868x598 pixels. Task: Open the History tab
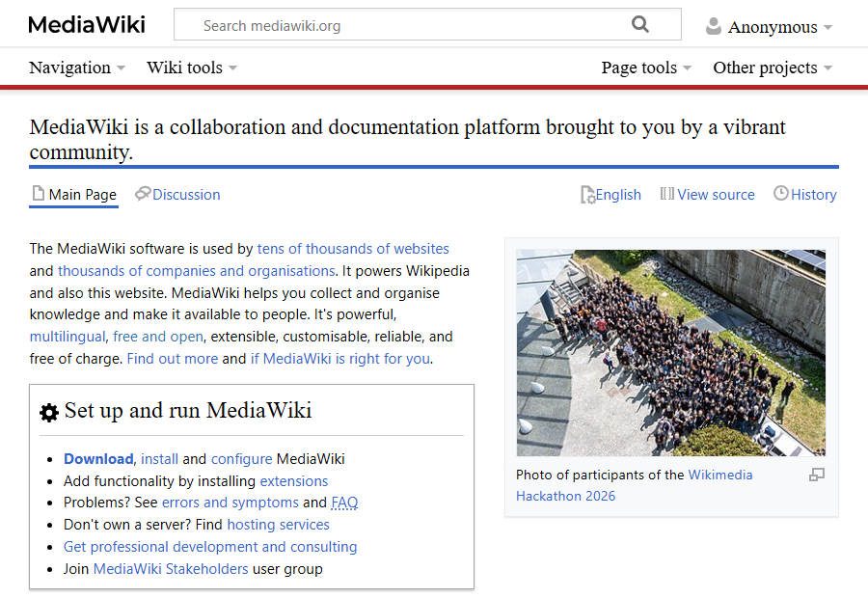pyautogui.click(x=805, y=195)
